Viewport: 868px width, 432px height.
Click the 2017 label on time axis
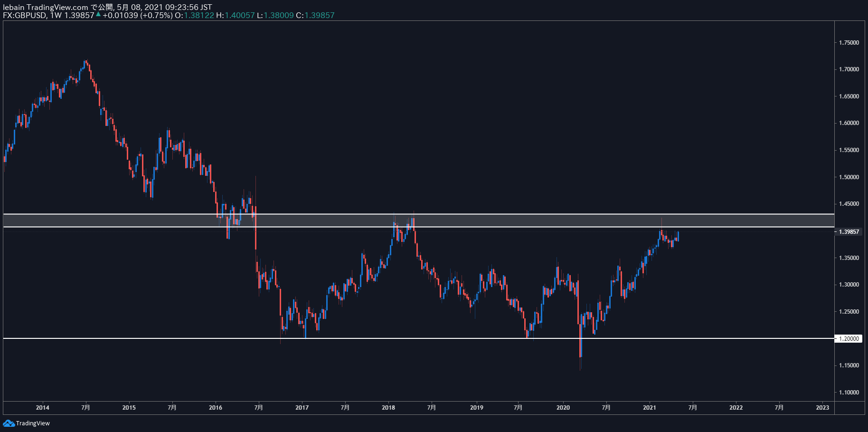point(302,408)
